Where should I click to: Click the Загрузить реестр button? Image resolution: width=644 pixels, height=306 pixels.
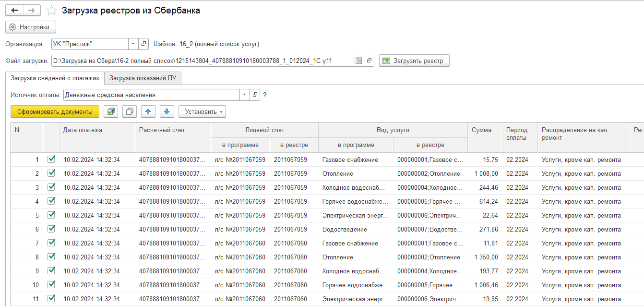pyautogui.click(x=414, y=61)
